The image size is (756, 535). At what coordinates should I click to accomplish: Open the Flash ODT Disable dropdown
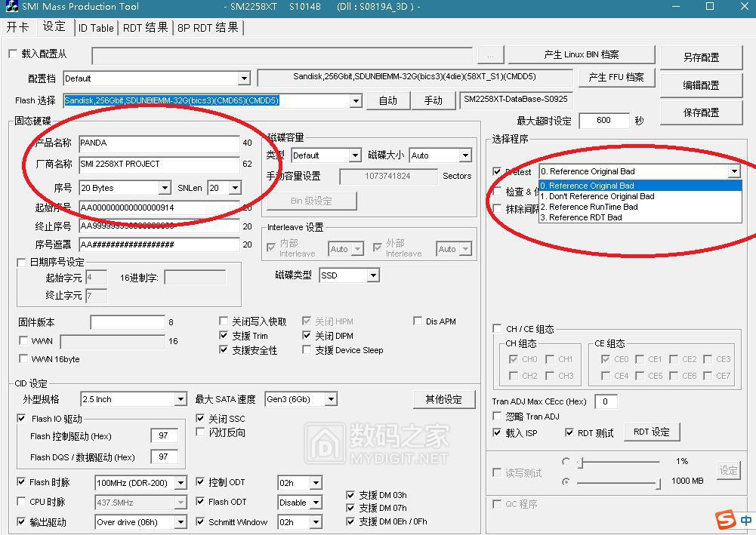pyautogui.click(x=316, y=503)
